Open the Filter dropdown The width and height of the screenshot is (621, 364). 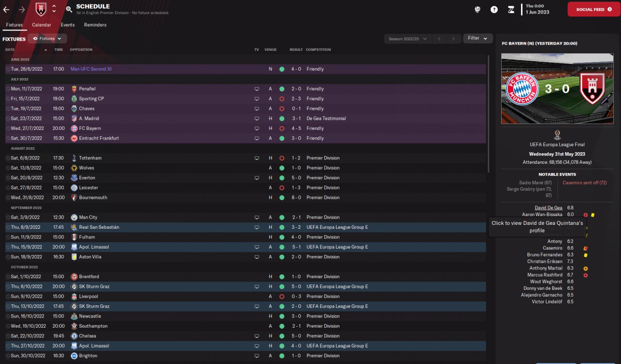[477, 38]
